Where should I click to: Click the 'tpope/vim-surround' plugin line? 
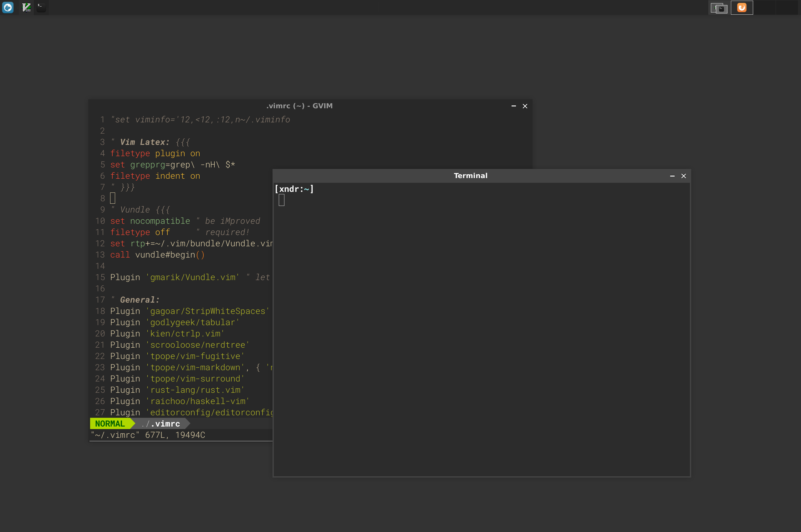tap(177, 379)
